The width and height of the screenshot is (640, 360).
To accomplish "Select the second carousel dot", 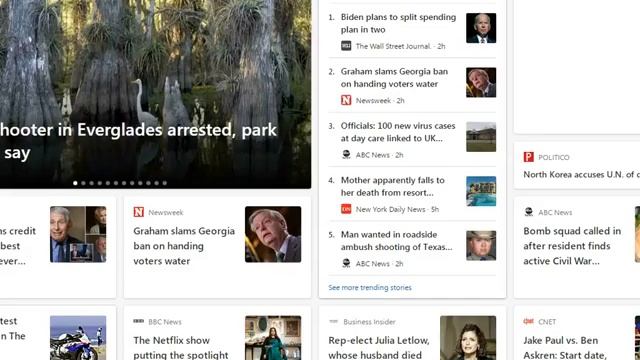I will coord(83,183).
